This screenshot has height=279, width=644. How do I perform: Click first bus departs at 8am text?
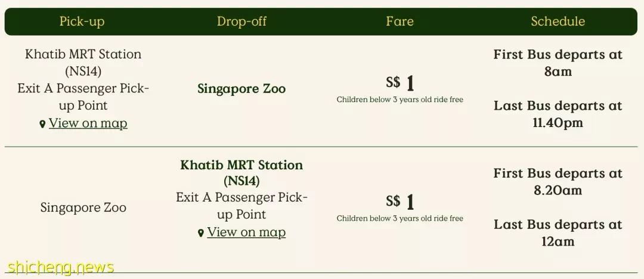click(558, 63)
